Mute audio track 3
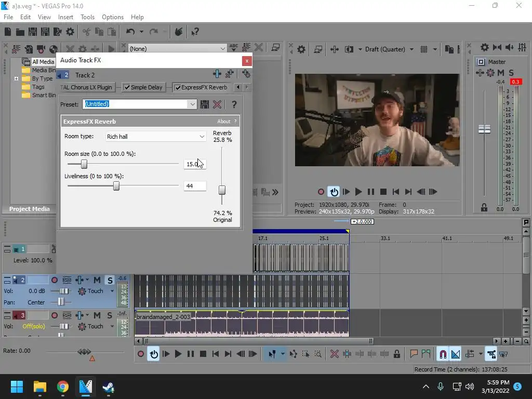532x399 pixels. click(97, 315)
